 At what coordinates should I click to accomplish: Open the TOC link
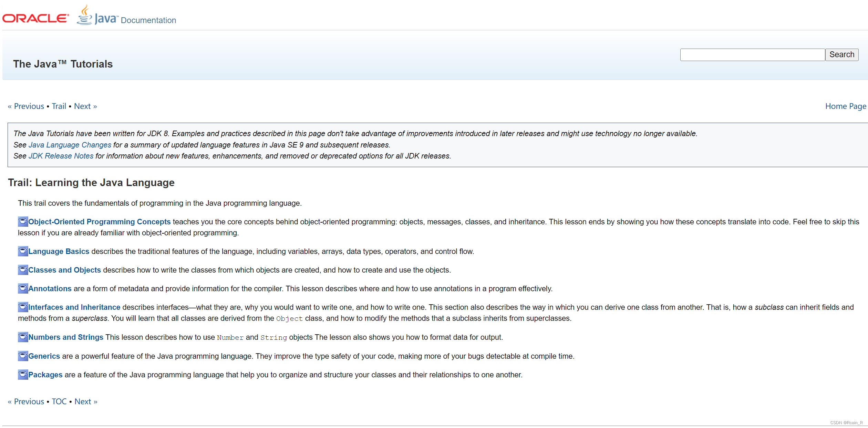pyautogui.click(x=59, y=401)
